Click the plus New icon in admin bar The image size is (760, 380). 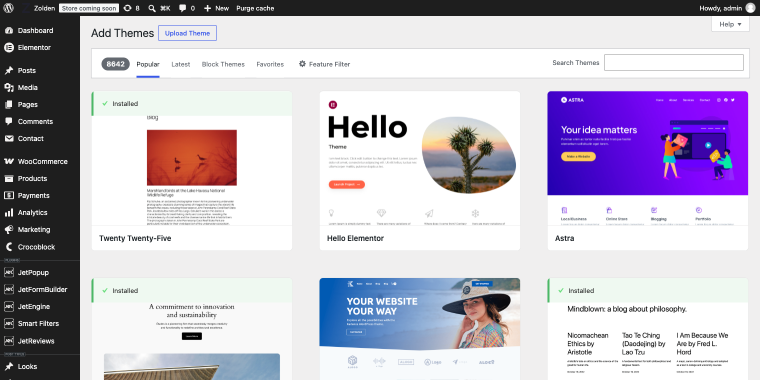point(207,8)
